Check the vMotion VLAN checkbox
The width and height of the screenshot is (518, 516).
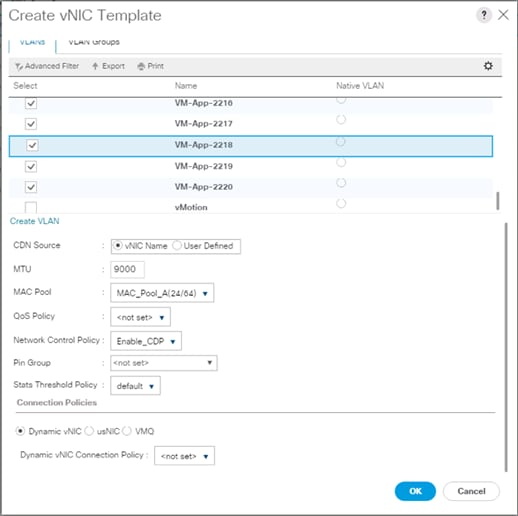pyautogui.click(x=31, y=207)
